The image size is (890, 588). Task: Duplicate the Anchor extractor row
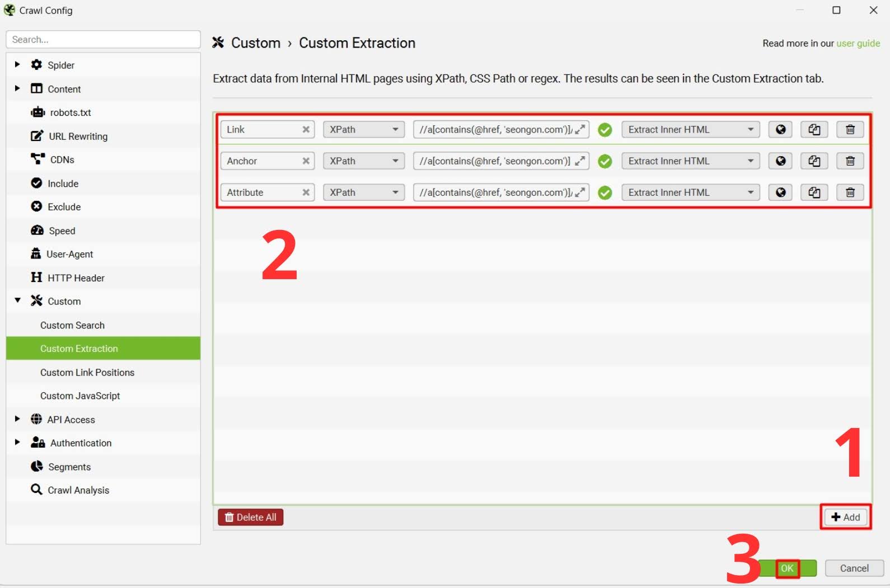(814, 161)
